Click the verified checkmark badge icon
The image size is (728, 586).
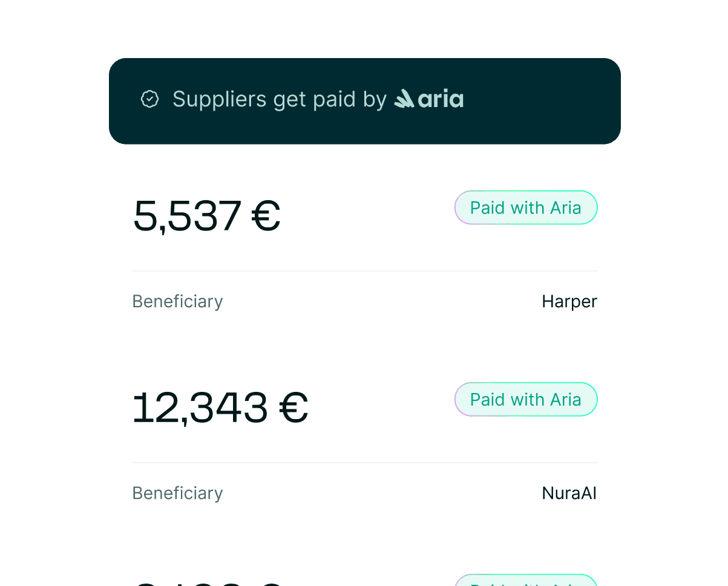[149, 99]
